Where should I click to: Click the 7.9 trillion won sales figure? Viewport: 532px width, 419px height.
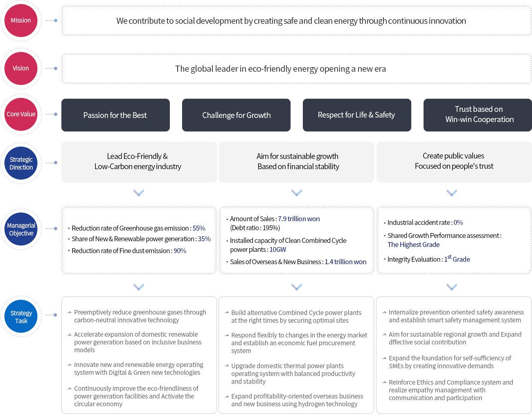pos(299,219)
